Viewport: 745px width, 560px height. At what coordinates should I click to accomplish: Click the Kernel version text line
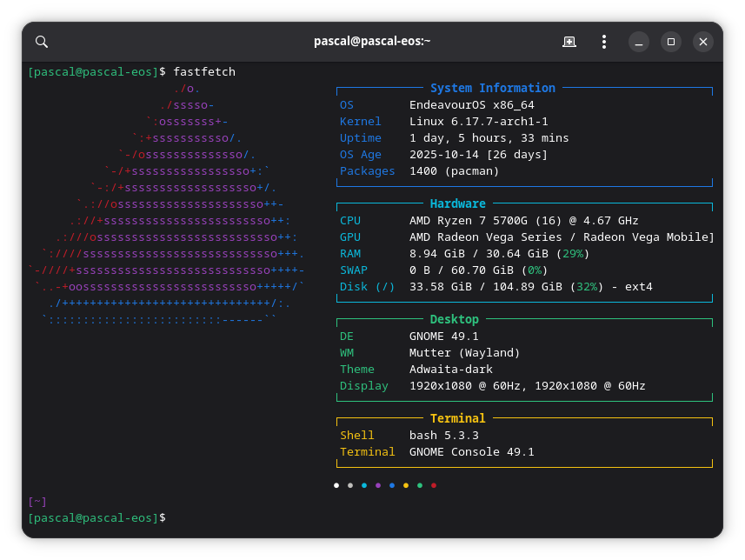coord(478,122)
